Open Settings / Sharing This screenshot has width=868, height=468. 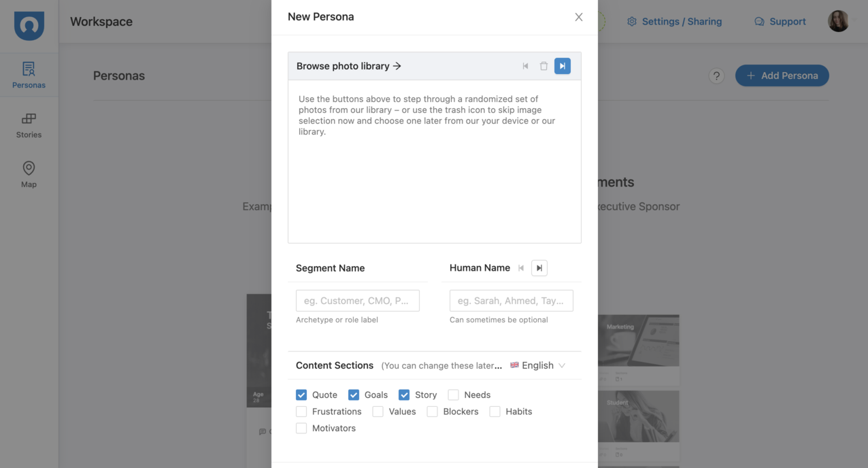[x=674, y=22]
